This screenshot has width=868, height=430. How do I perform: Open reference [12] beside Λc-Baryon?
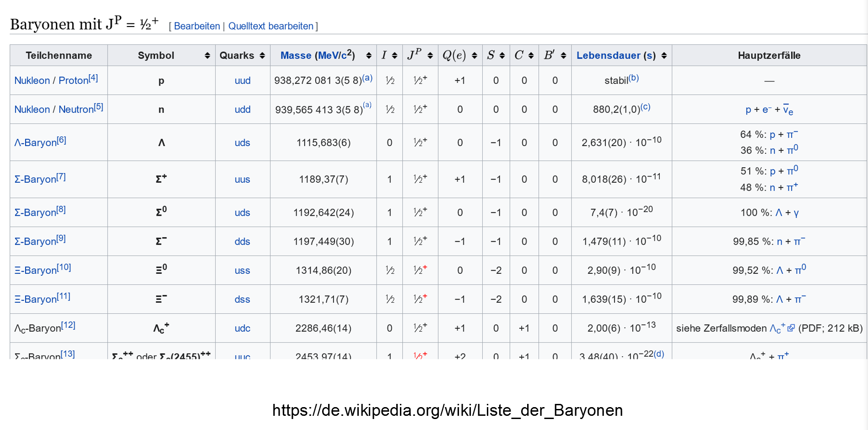68,325
